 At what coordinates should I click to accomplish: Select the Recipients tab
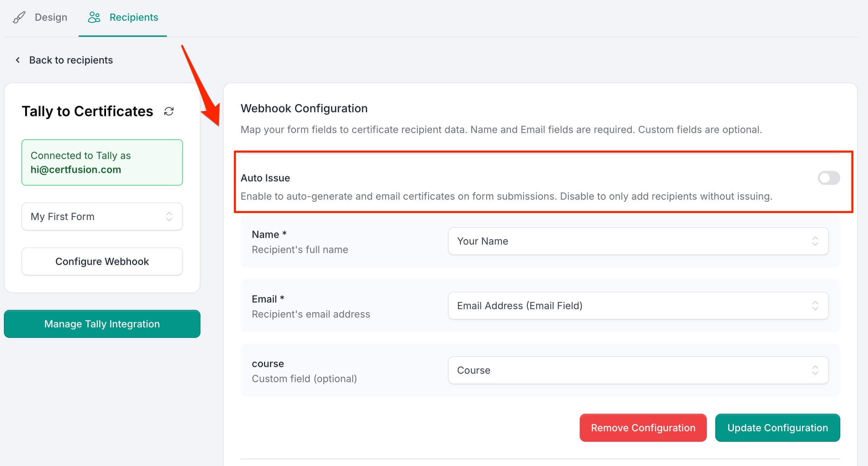[133, 17]
